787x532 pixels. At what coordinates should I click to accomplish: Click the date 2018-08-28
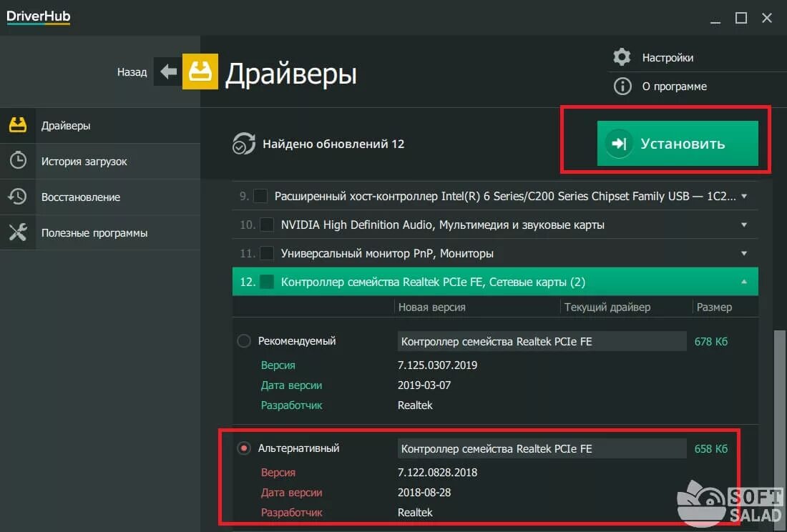pos(424,493)
